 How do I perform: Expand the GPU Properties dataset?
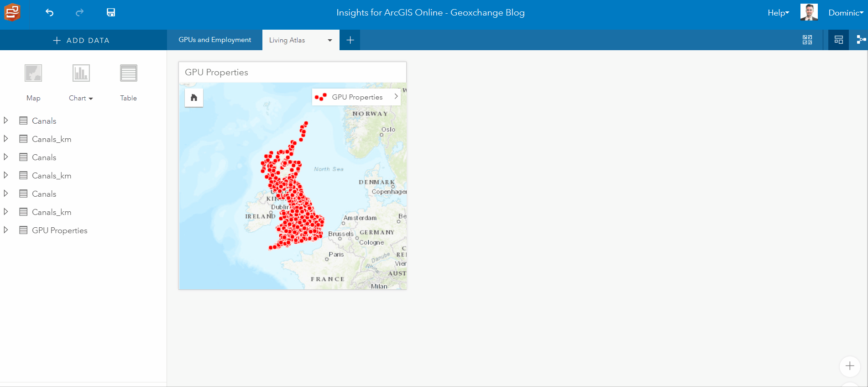[x=6, y=230]
